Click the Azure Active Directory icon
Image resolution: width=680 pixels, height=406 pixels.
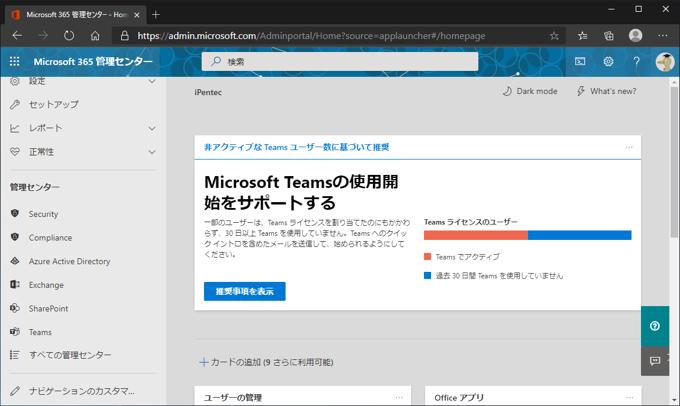15,261
